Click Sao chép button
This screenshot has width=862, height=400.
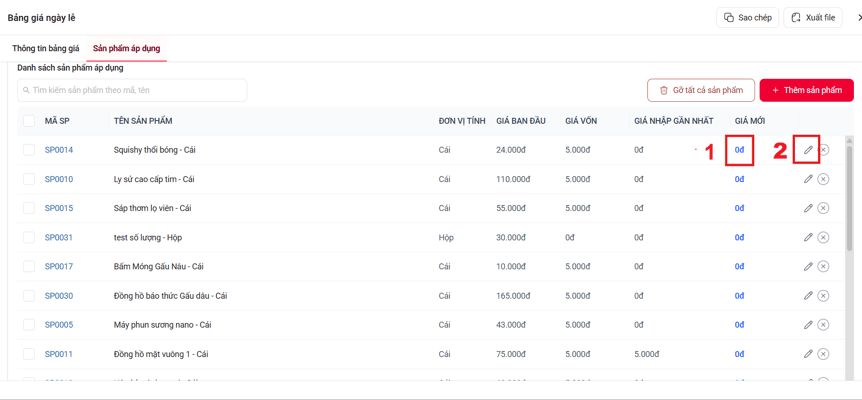[748, 18]
